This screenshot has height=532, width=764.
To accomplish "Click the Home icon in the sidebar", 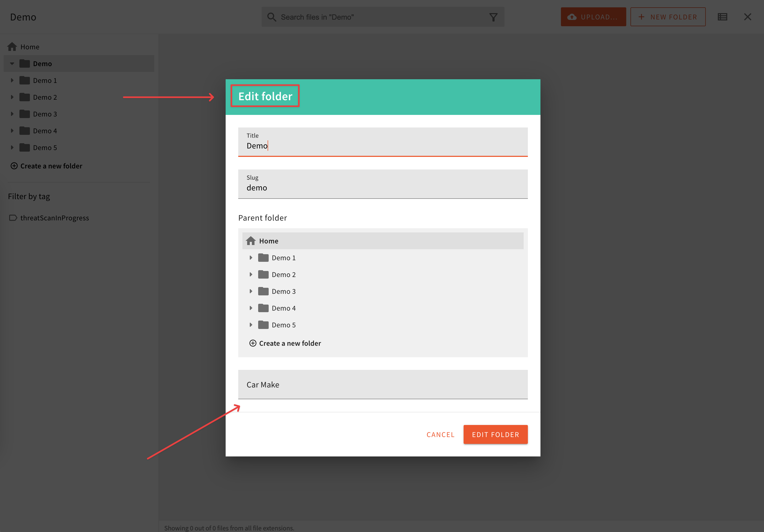I will click(12, 47).
